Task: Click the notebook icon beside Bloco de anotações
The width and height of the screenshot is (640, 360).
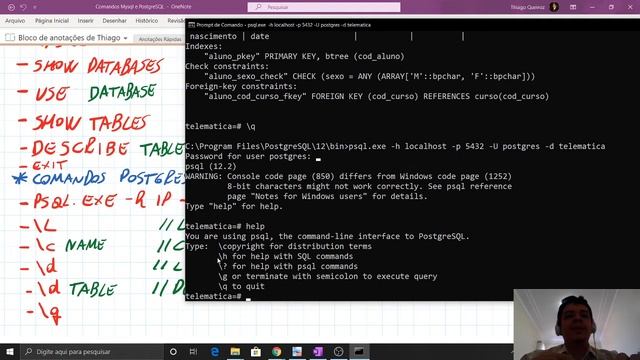Action: tap(10, 38)
